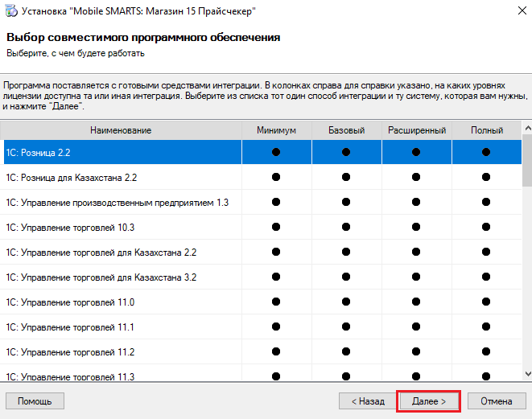Select row 1С: Розница 2.2
The image size is (532, 419).
(262, 152)
